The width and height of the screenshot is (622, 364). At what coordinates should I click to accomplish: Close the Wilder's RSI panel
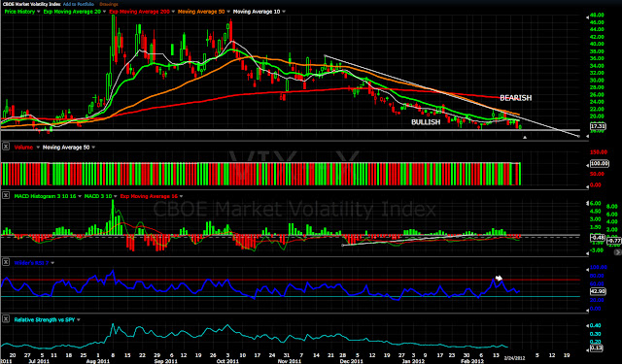point(6,262)
